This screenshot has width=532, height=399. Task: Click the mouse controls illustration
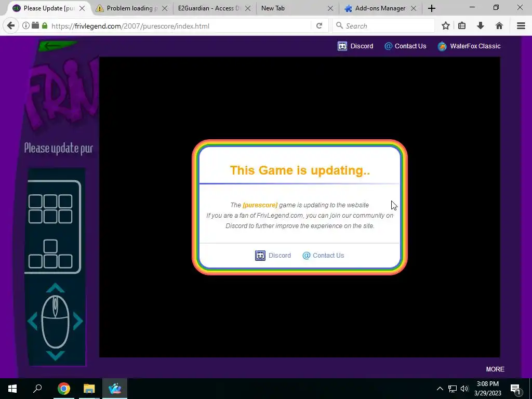(55, 321)
